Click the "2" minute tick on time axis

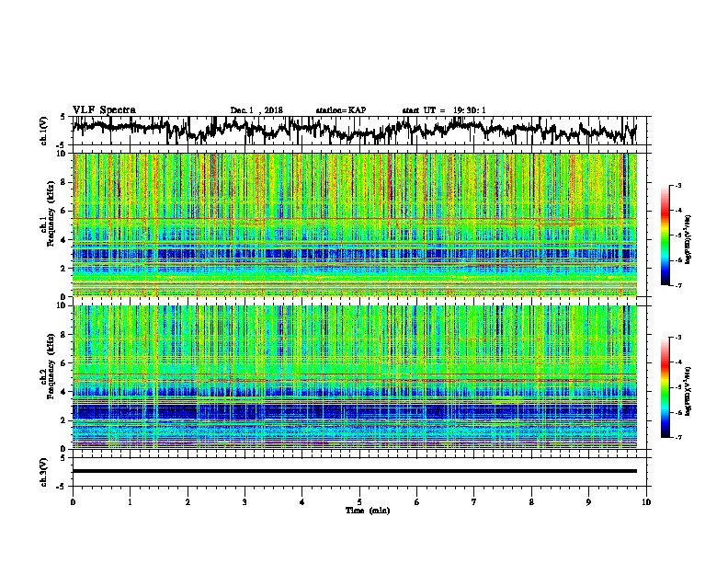(188, 502)
